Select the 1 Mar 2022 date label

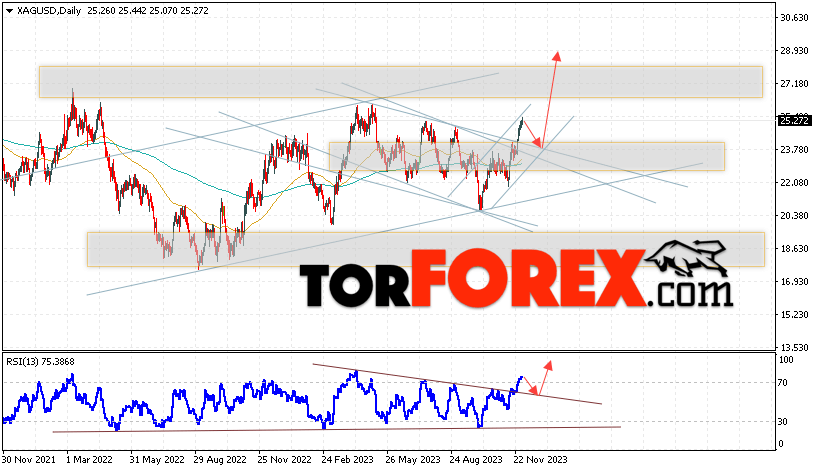[88, 460]
